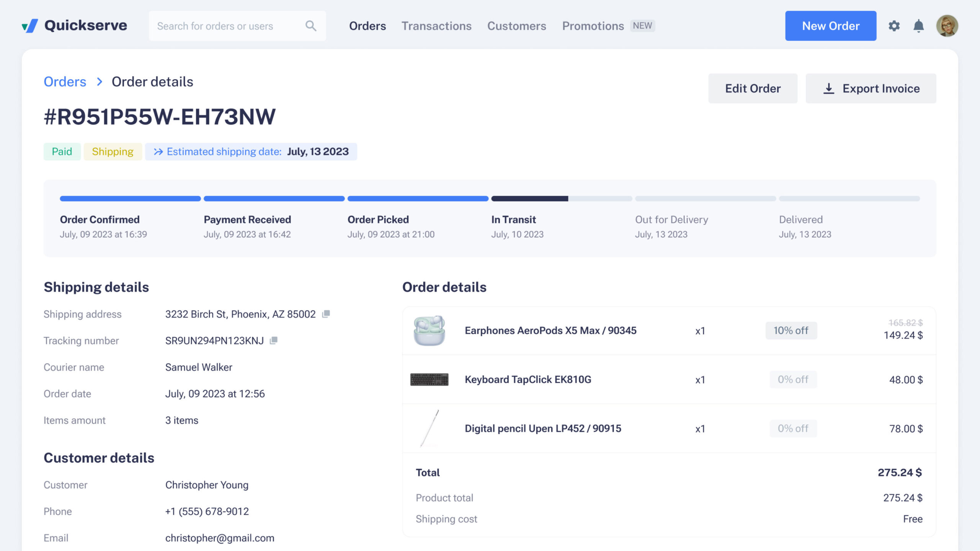Screen dimensions: 980x551
Task: Click the search magnifier icon
Action: (x=310, y=26)
